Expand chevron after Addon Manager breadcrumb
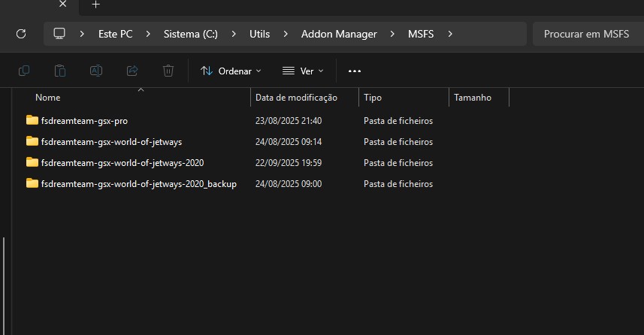644x335 pixels. pos(393,34)
